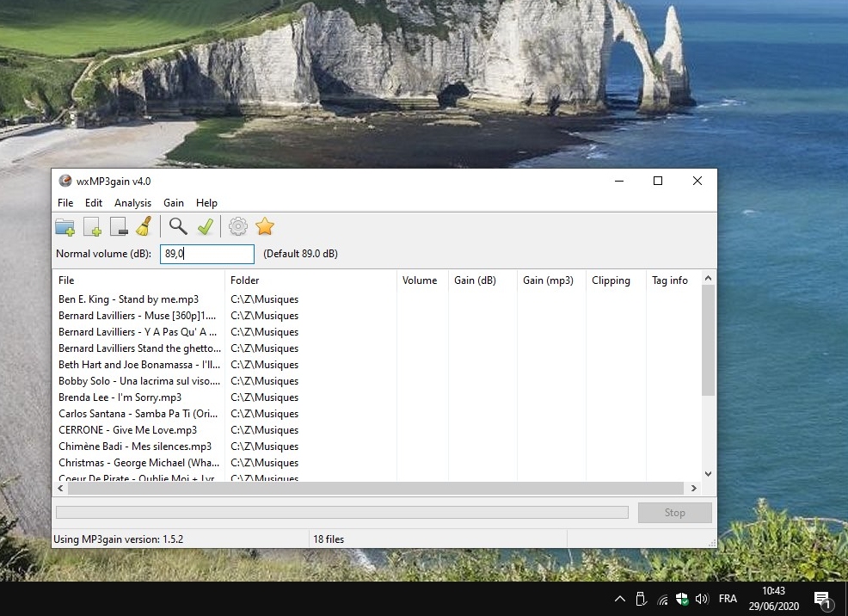Select Bernard Lavilliers - Muse [360p] file

138,315
